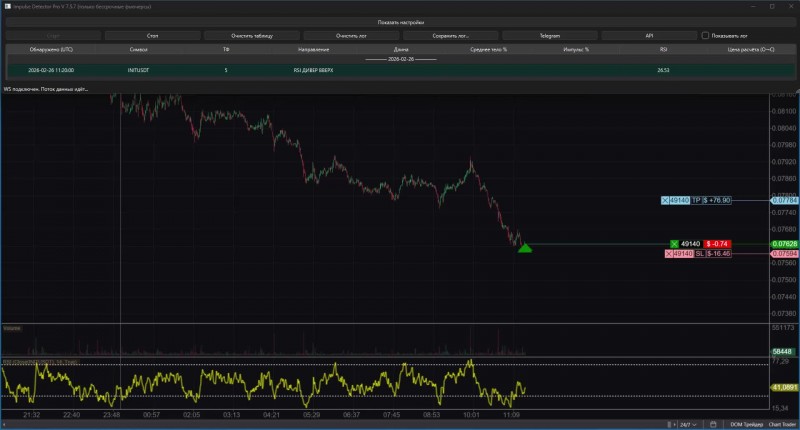This screenshot has width=800, height=430.
Task: Expand the 'Показать настройки' settings panel
Action: 400,21
